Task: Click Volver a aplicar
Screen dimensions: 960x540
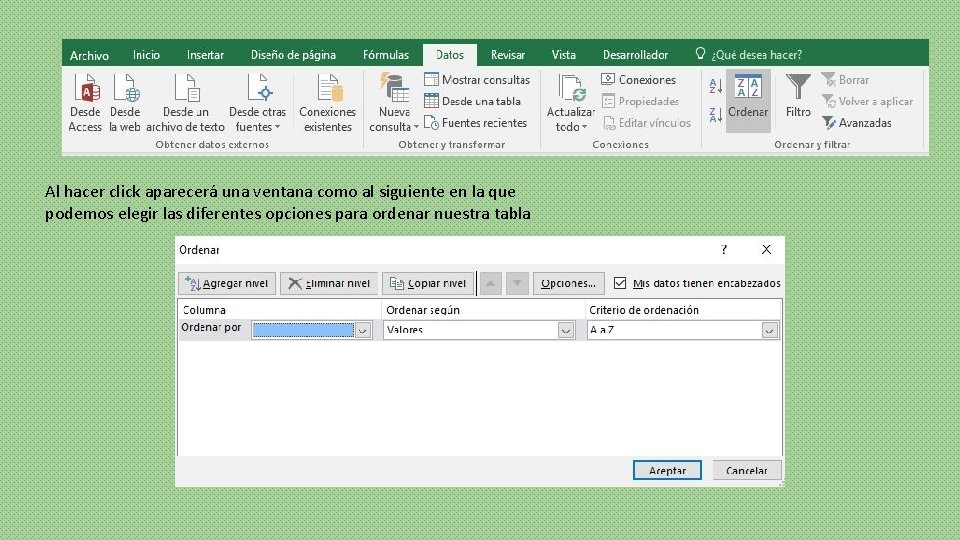Action: [868, 101]
